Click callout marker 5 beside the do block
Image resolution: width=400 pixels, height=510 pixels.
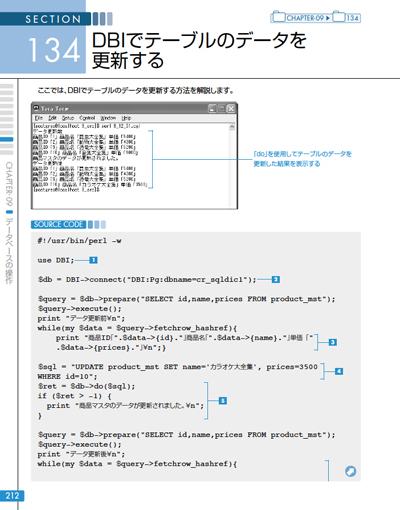pyautogui.click(x=223, y=400)
